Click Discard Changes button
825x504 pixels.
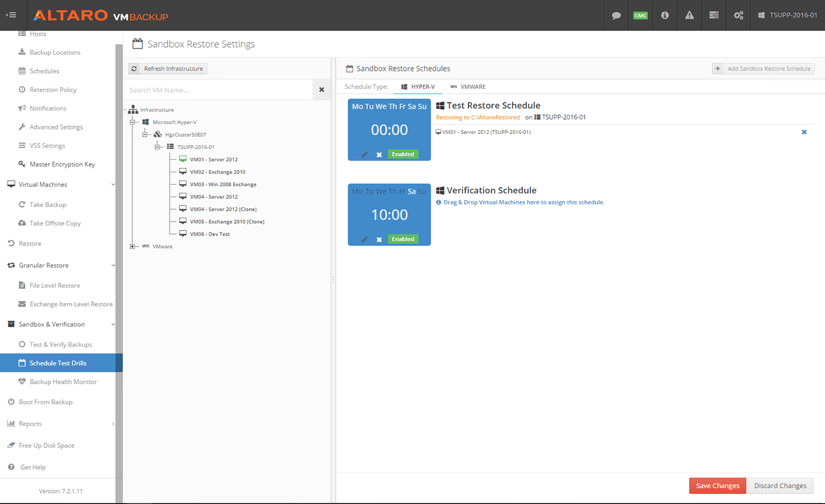tap(780, 486)
